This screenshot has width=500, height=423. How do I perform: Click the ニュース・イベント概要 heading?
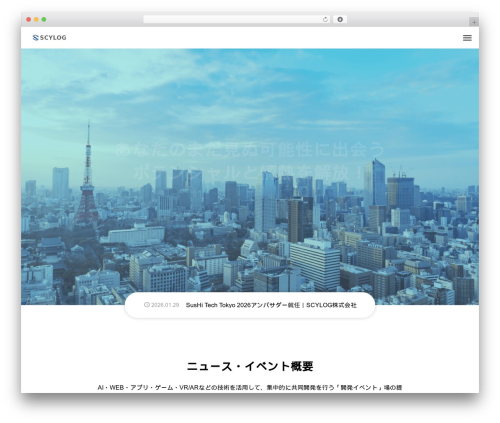(x=250, y=366)
